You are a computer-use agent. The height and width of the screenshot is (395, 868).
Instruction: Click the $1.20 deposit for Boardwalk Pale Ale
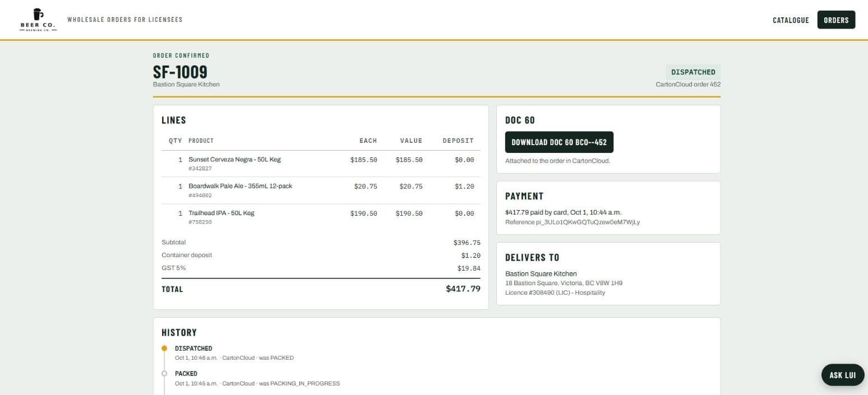tap(464, 187)
